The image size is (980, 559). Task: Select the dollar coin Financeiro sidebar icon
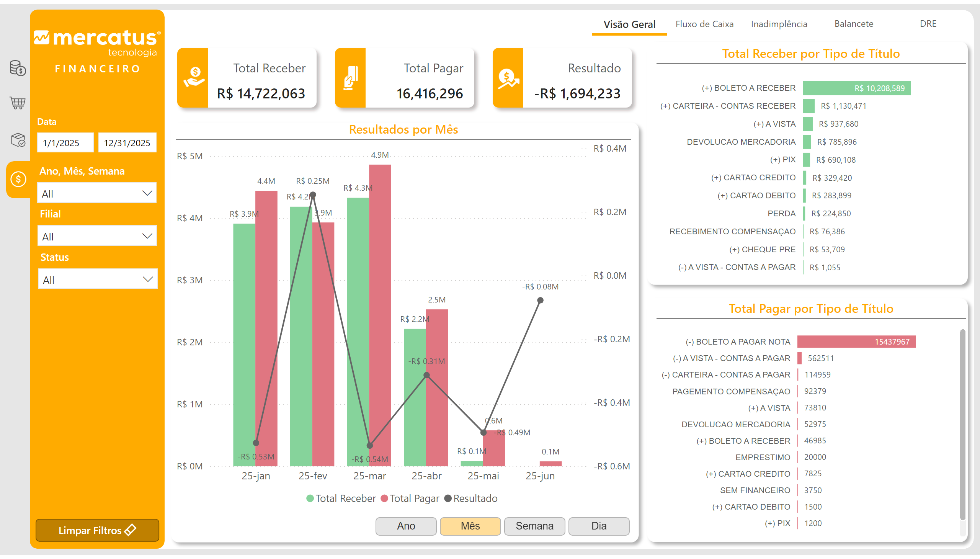[18, 179]
